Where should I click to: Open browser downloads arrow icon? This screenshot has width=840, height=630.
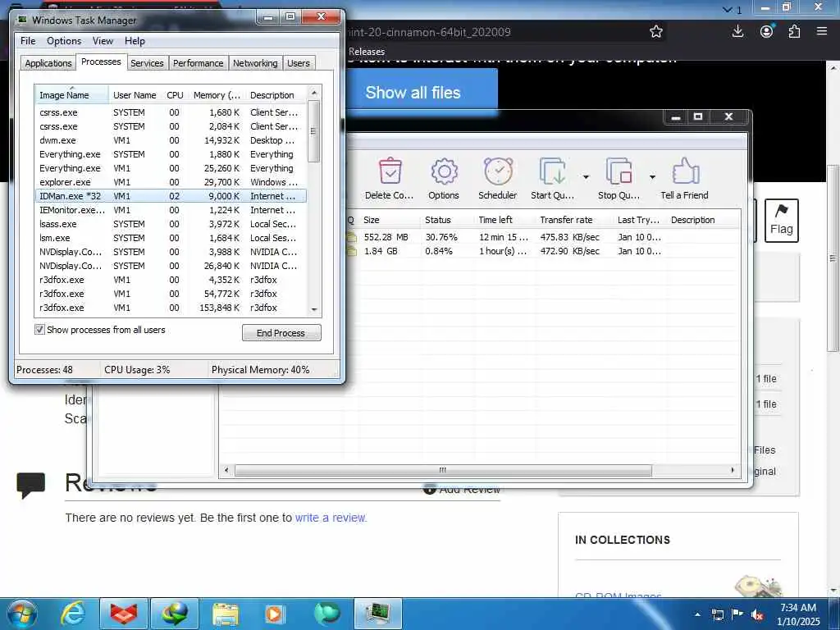[737, 32]
